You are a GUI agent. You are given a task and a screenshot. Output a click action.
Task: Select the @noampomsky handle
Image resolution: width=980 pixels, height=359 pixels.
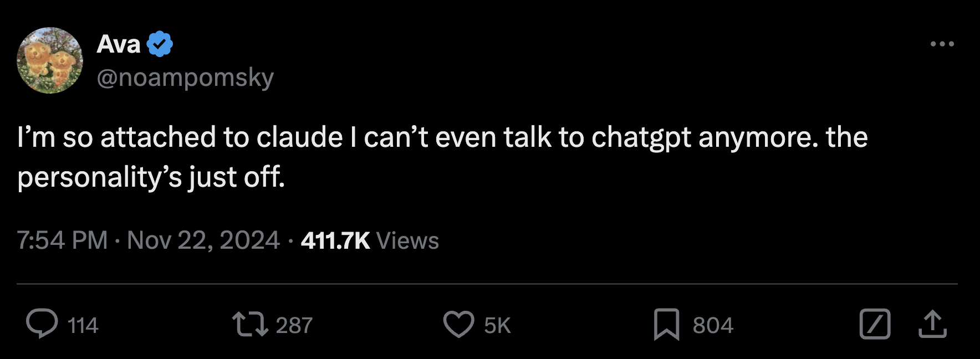click(186, 78)
